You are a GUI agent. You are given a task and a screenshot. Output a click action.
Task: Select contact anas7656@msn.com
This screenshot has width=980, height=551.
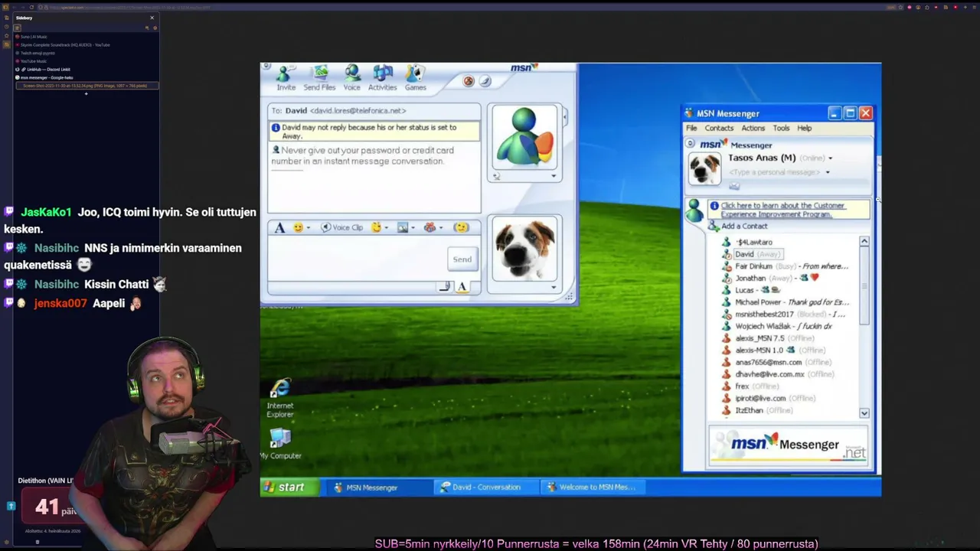coord(777,362)
